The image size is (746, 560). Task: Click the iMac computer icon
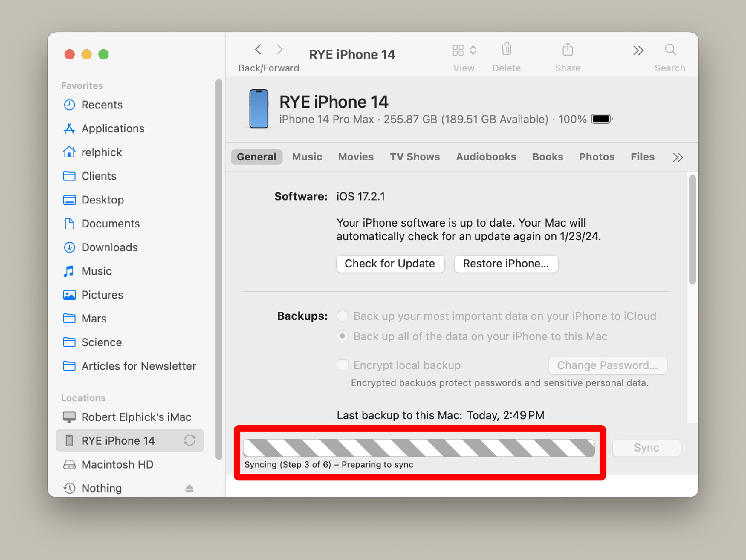pos(69,417)
